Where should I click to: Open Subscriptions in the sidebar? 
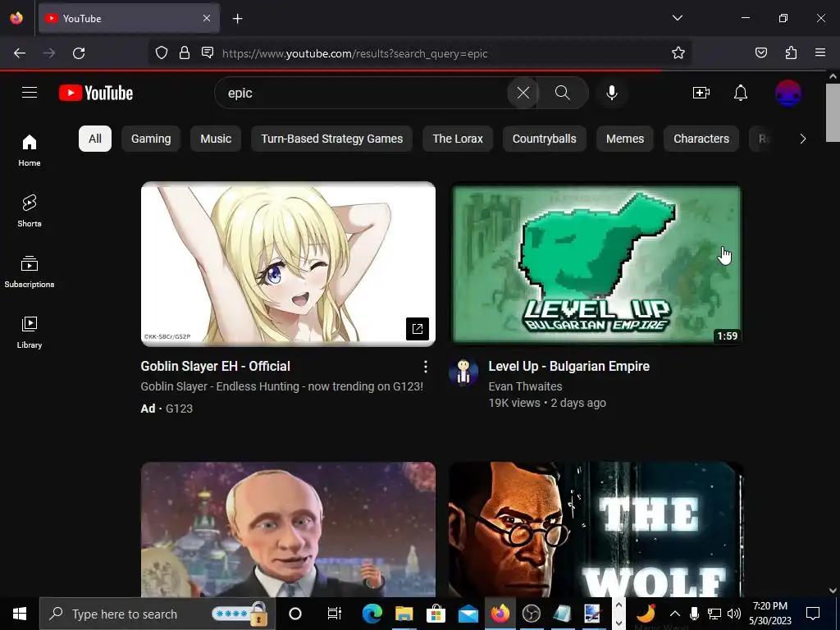(x=30, y=272)
